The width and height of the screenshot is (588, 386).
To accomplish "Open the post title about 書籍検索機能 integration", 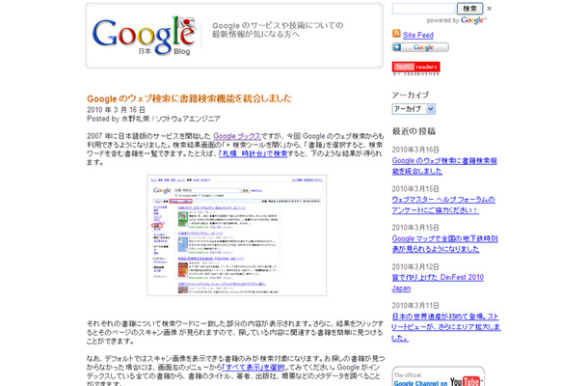I will coord(189,98).
